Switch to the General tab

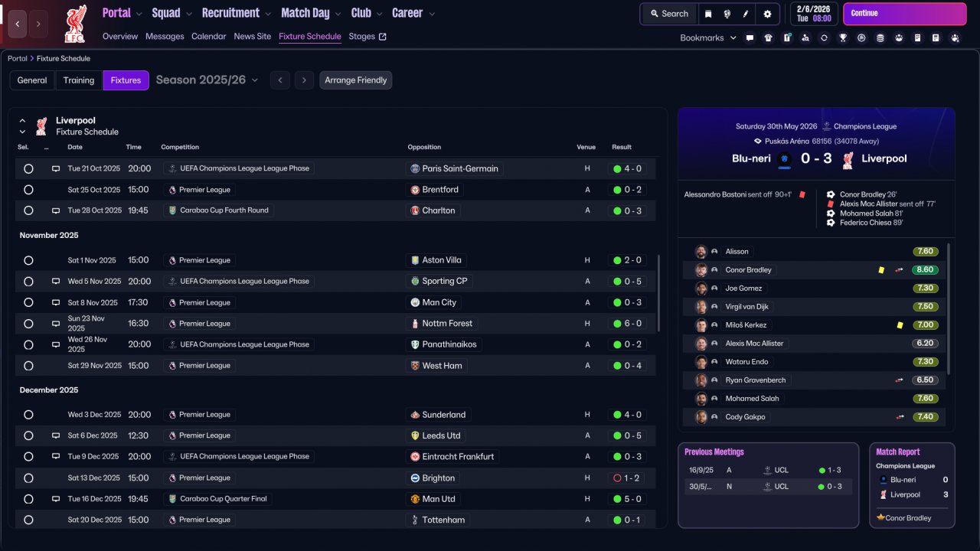32,80
